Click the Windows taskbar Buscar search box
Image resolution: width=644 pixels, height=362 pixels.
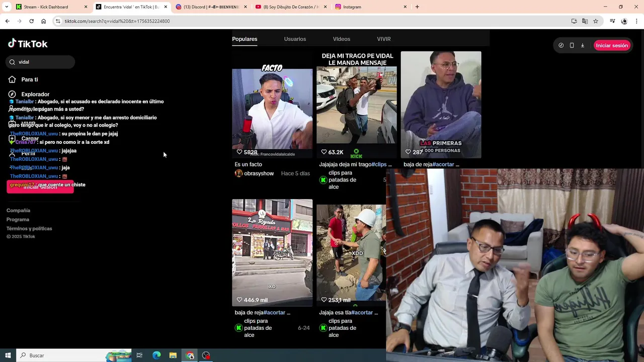(x=74, y=355)
